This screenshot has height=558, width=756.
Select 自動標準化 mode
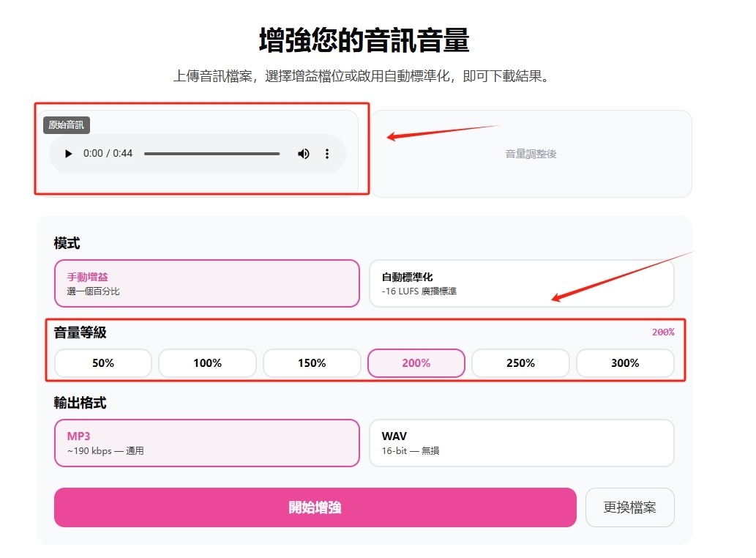pyautogui.click(x=521, y=283)
